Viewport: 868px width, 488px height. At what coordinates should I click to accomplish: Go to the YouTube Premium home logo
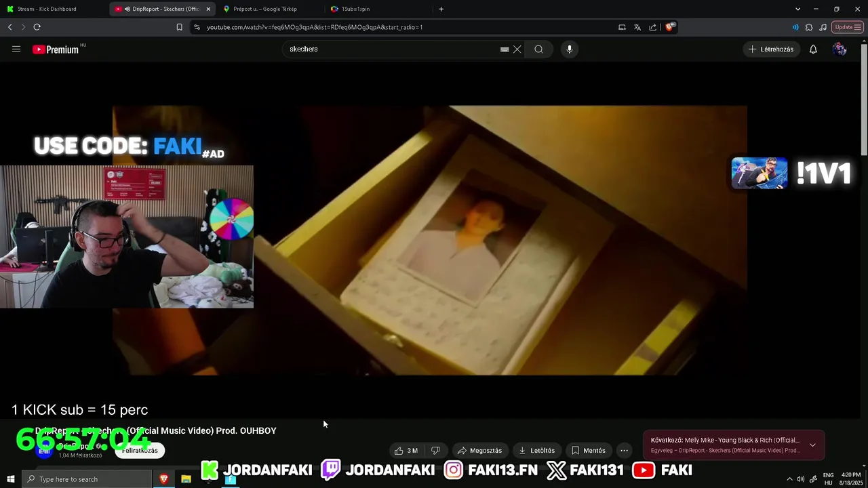point(56,49)
